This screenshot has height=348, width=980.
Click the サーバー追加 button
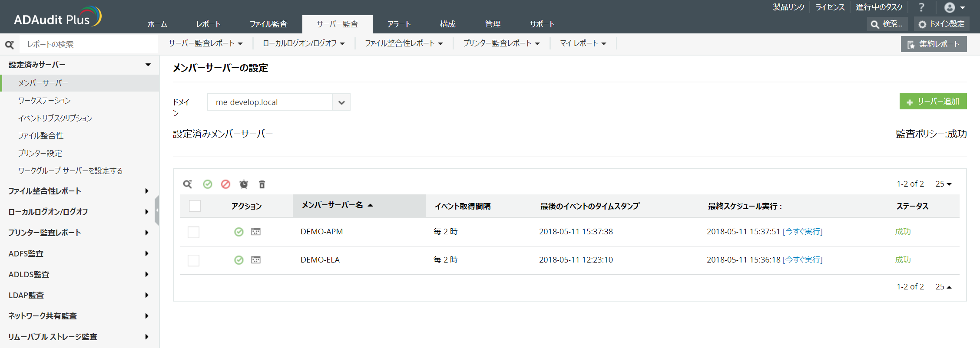(933, 102)
